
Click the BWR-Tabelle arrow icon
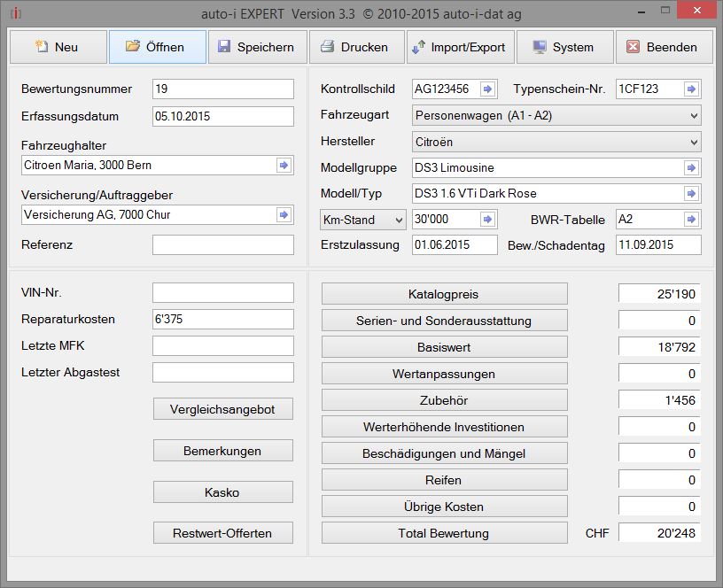click(691, 220)
